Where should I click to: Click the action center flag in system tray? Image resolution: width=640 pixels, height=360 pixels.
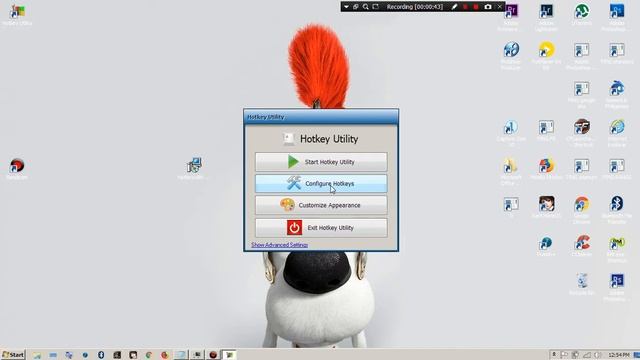564,355
